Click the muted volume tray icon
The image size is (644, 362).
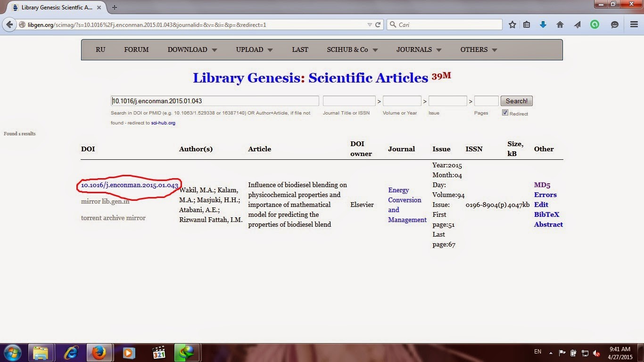(x=596, y=353)
